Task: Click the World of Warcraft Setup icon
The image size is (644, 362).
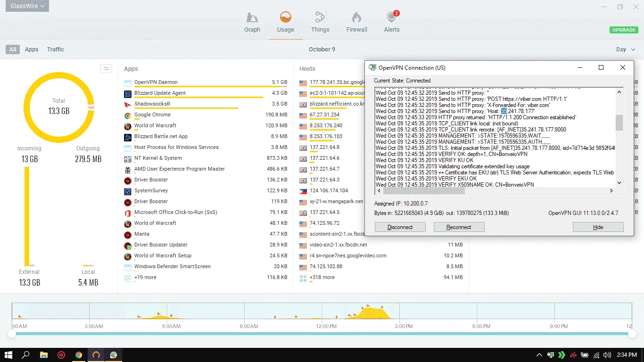Action: 127,256
